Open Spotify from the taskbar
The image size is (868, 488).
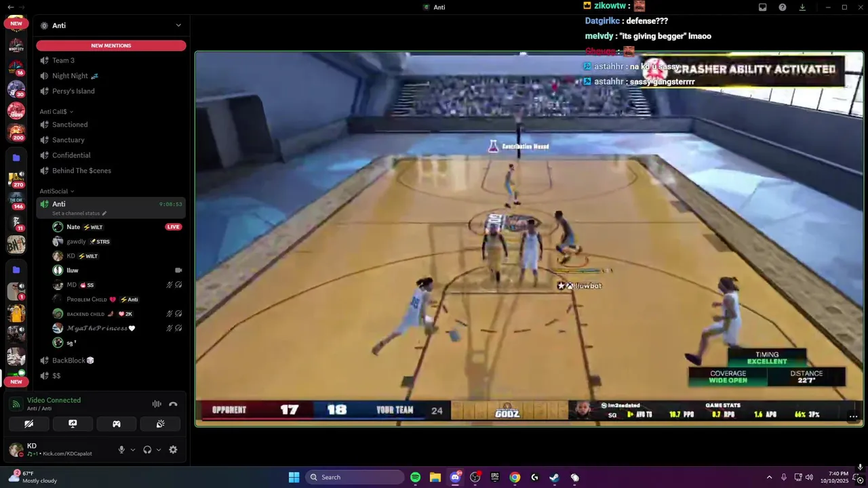pos(416,477)
